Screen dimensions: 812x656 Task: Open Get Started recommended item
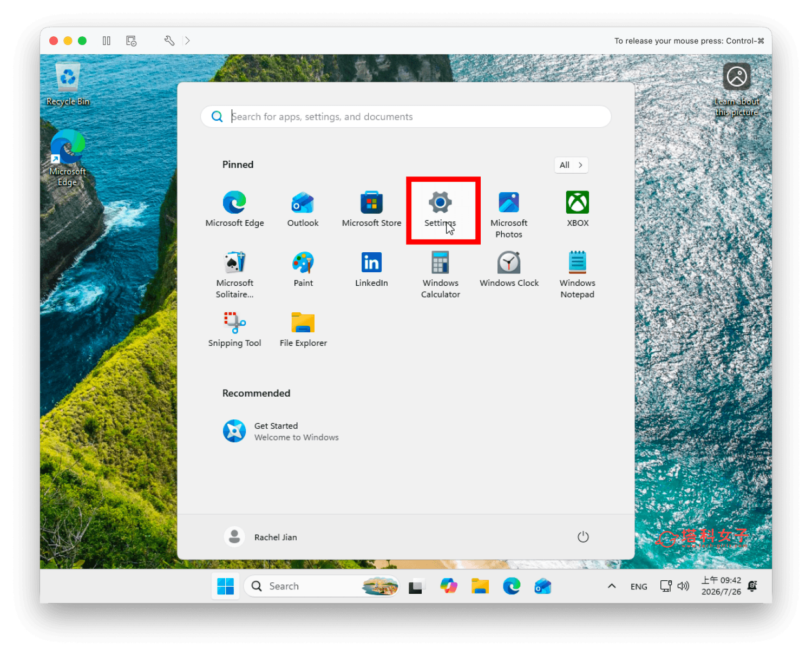[x=281, y=431]
